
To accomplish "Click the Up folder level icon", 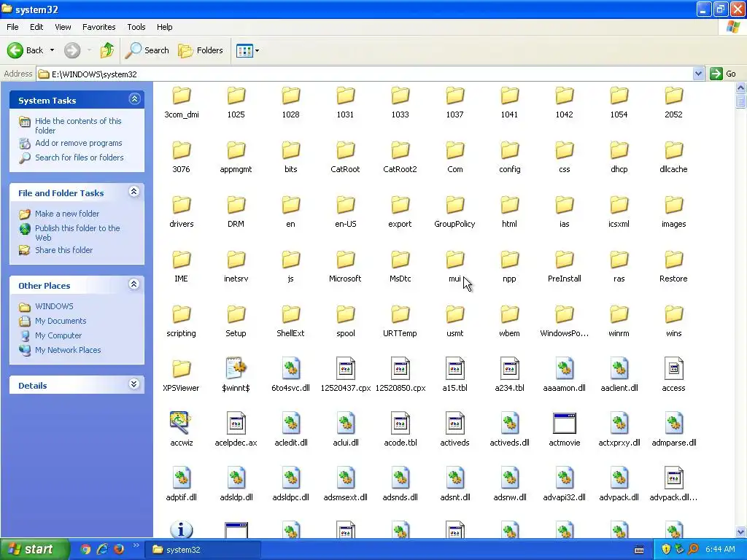I will click(107, 50).
